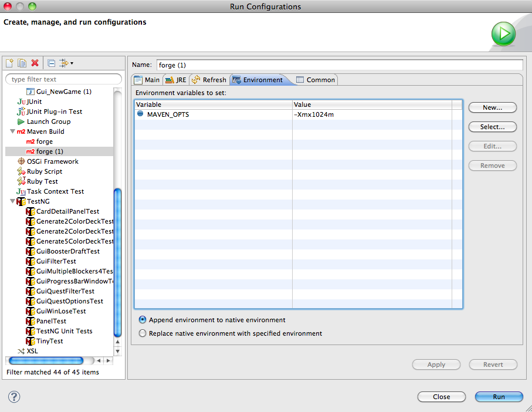The image size is (532, 412).
Task: Choose Replace native environment with specified environment
Action: pyautogui.click(x=143, y=333)
